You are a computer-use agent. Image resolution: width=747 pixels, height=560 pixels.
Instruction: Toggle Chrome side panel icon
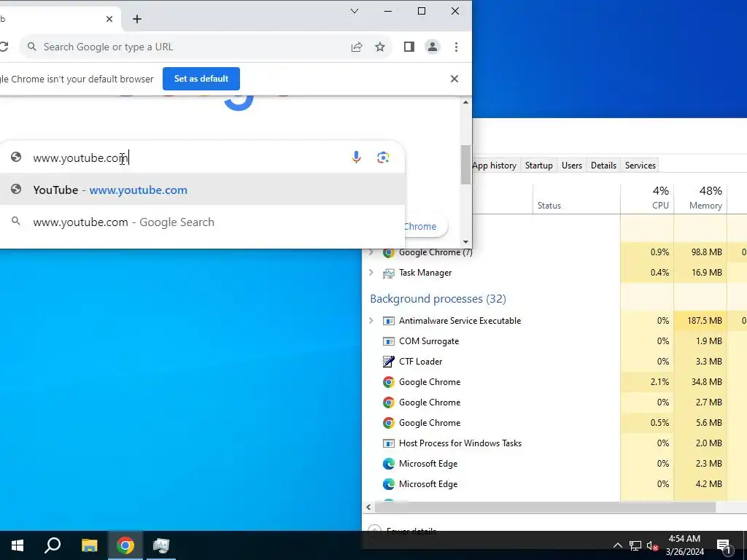409,47
